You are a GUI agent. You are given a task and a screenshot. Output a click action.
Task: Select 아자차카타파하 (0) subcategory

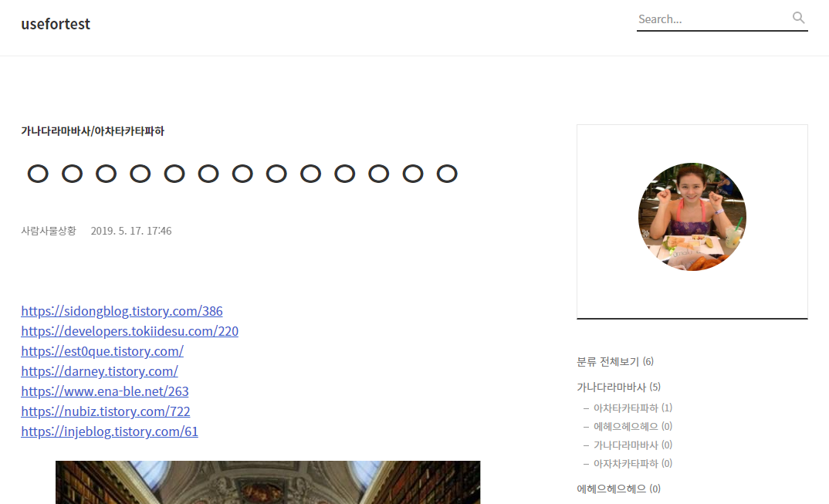[x=632, y=463]
